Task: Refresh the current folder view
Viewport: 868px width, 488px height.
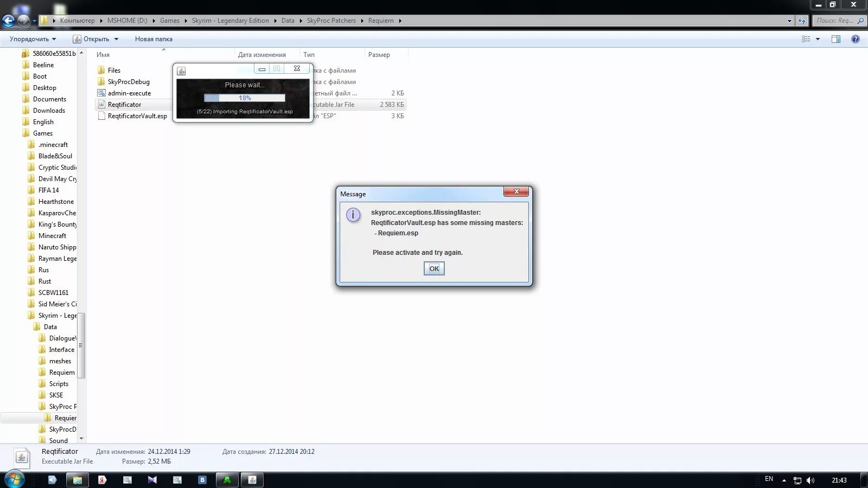Action: 802,21
